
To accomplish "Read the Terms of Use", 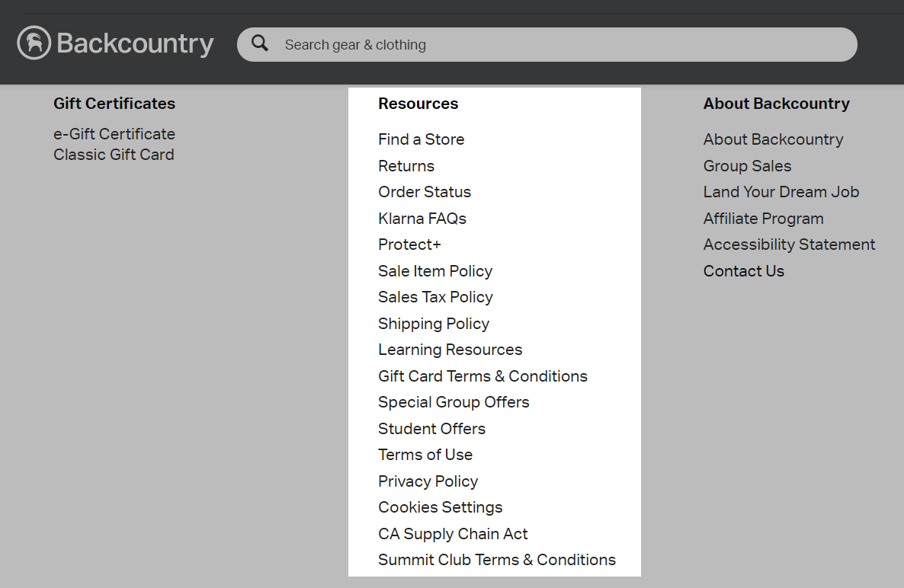I will pyautogui.click(x=425, y=455).
